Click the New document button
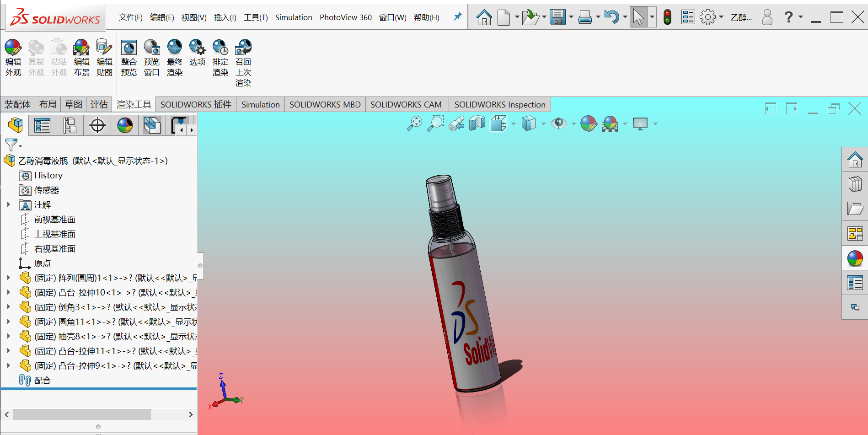868x435 pixels. tap(504, 17)
